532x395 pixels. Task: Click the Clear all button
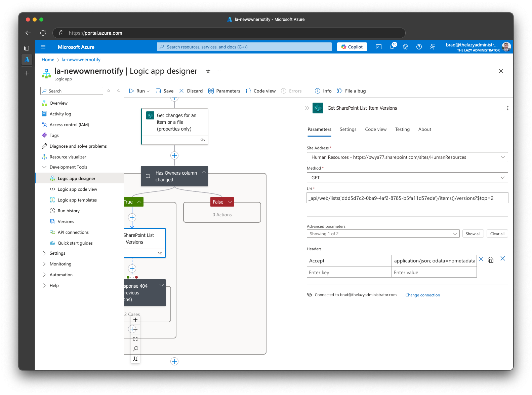(497, 234)
